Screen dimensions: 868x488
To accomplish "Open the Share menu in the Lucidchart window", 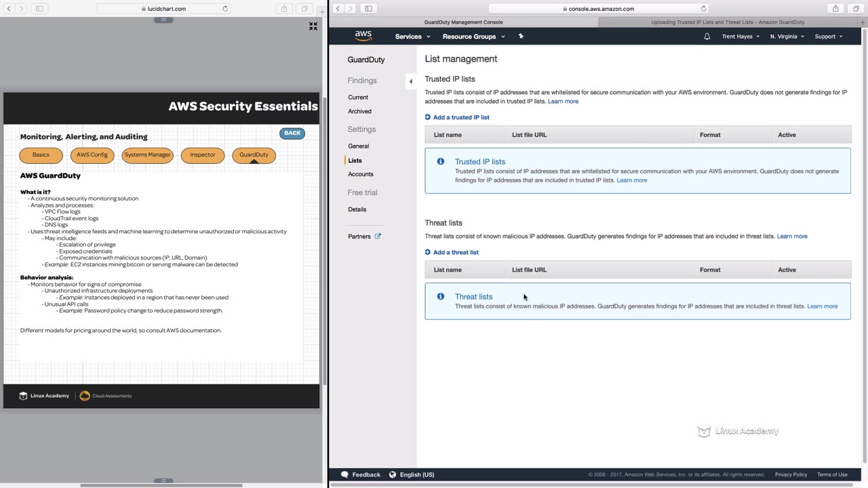I will [x=284, y=9].
